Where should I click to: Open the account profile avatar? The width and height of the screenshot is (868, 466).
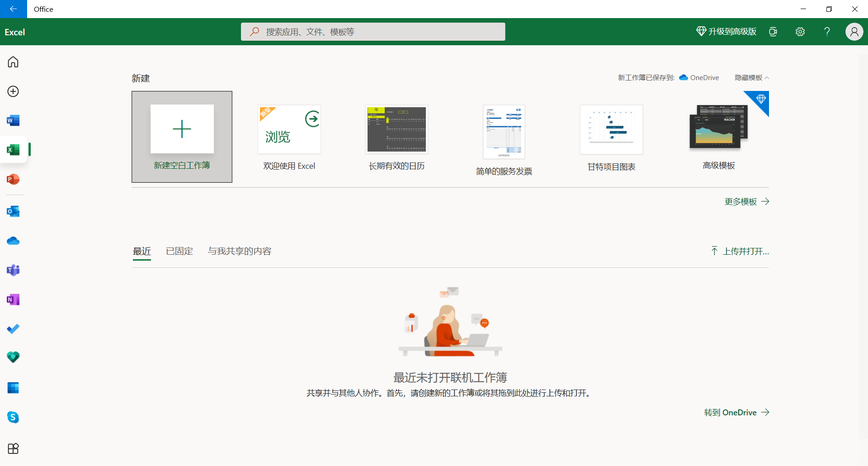(x=854, y=32)
